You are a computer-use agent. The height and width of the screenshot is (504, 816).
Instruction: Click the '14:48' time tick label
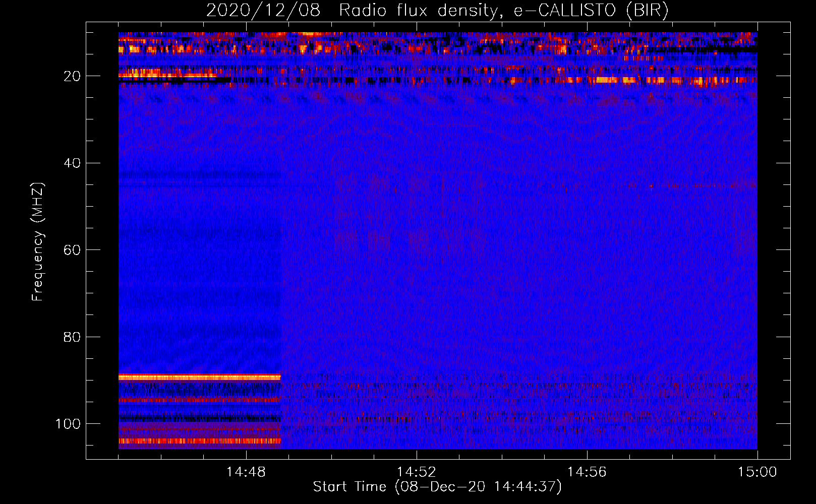[246, 472]
